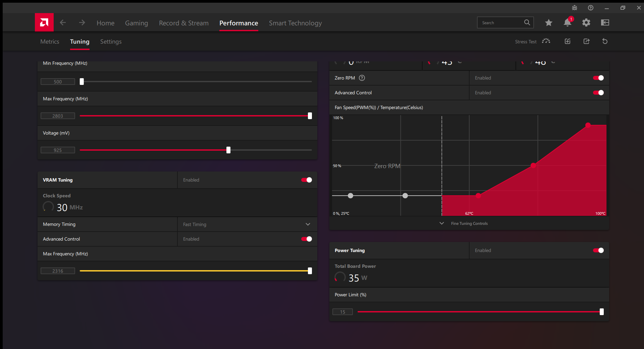Click the Zero RPM graph label
This screenshot has height=349, width=644.
pyautogui.click(x=387, y=166)
